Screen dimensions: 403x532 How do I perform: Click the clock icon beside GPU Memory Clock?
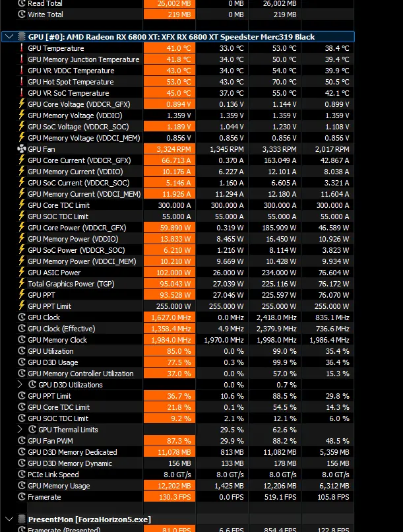click(22, 339)
